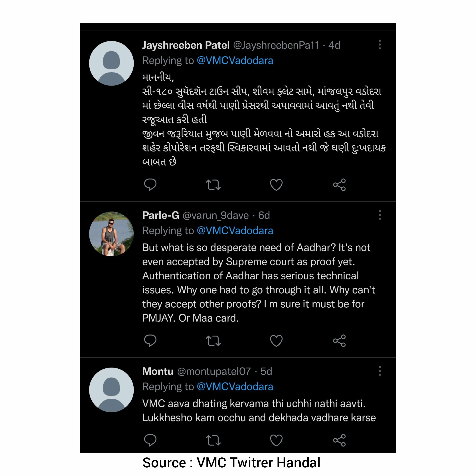Viewport: 476px width, 476px height.
Task: Retweet Montu's tweet
Action: click(x=213, y=440)
